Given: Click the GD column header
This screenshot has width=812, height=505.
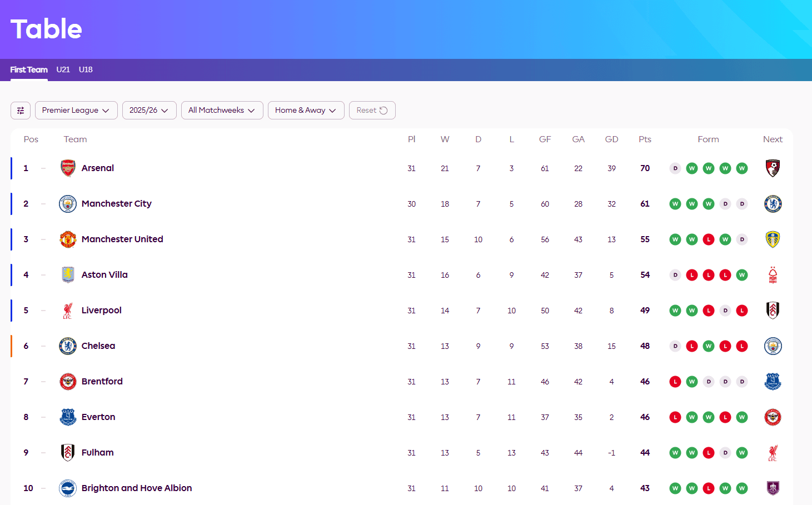Looking at the screenshot, I should tap(611, 139).
